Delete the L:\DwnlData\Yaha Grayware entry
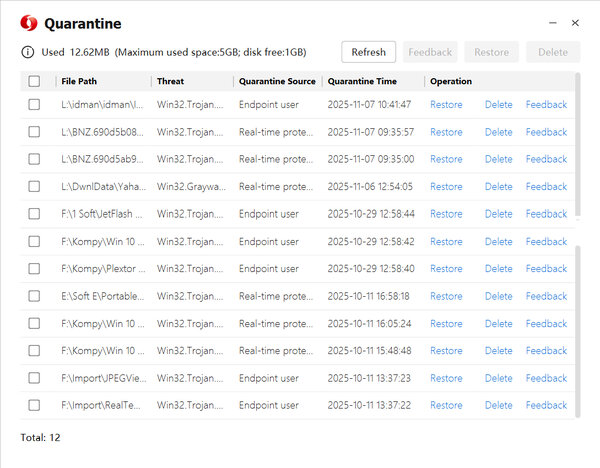The height and width of the screenshot is (468, 600). [x=498, y=186]
